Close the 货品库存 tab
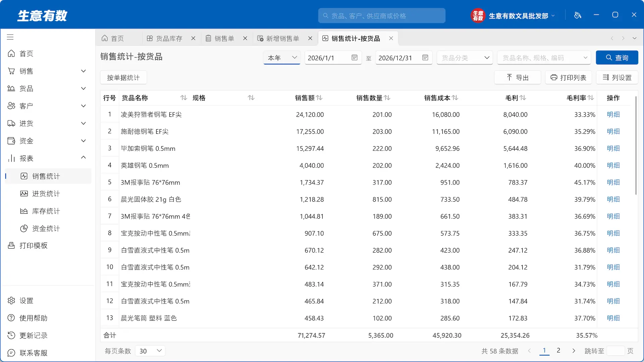The image size is (644, 362). pyautogui.click(x=193, y=38)
